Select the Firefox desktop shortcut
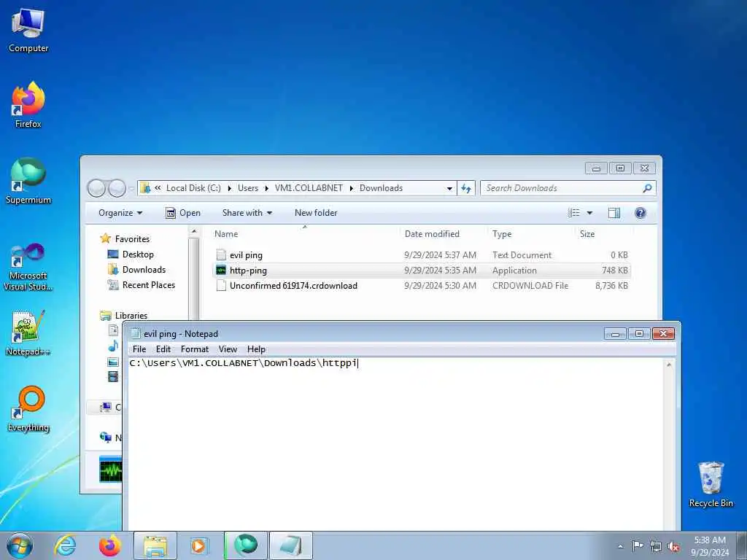The image size is (747, 560). point(28,105)
